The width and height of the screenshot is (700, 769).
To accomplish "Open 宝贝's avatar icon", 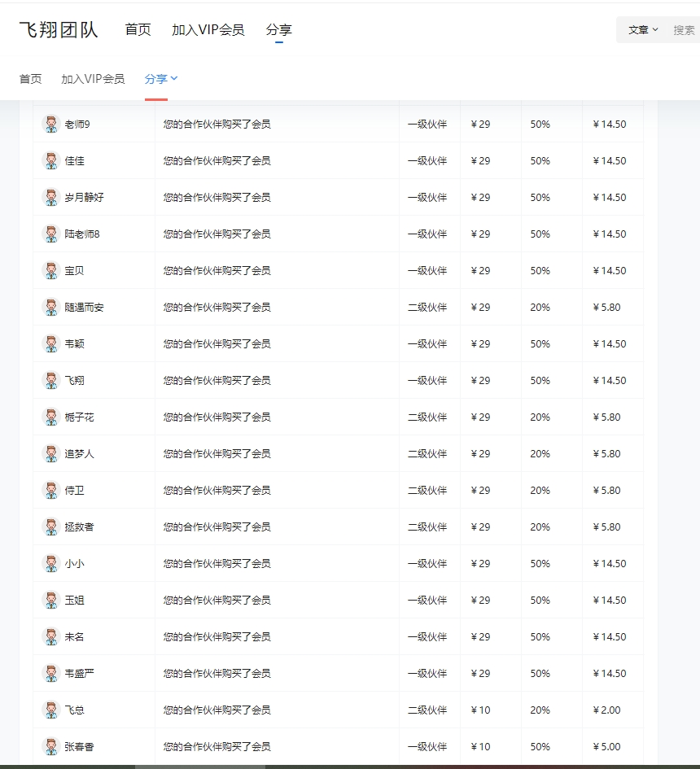I will point(50,270).
